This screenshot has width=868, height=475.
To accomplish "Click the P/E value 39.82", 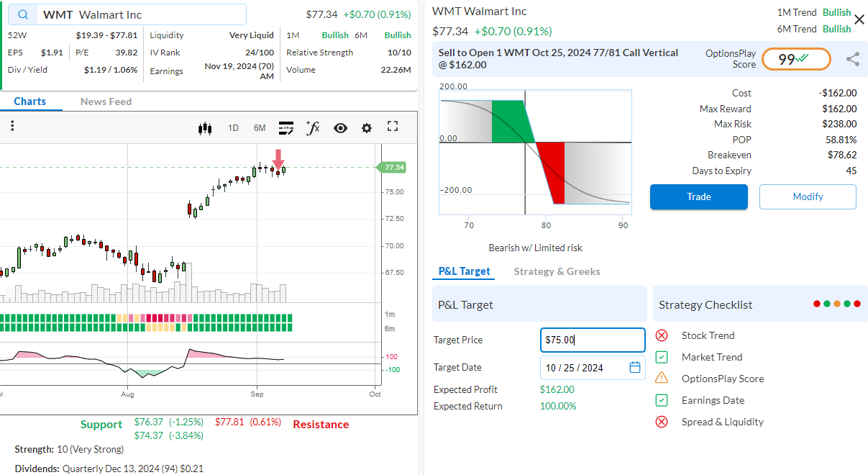I will pos(127,53).
